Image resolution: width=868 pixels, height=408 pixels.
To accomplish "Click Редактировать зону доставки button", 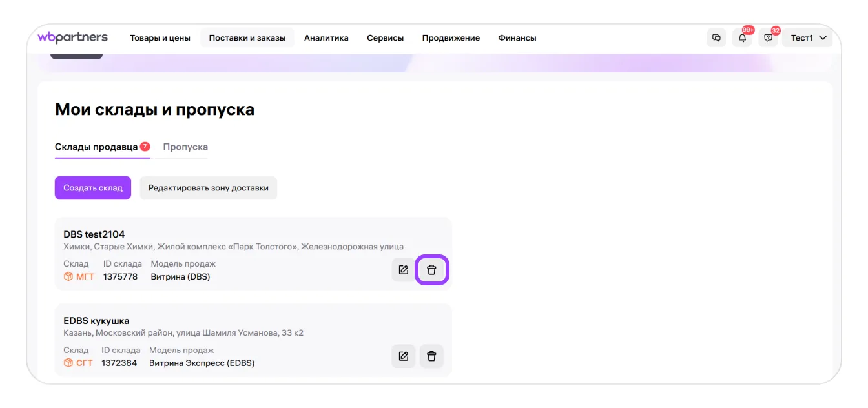I will (208, 188).
